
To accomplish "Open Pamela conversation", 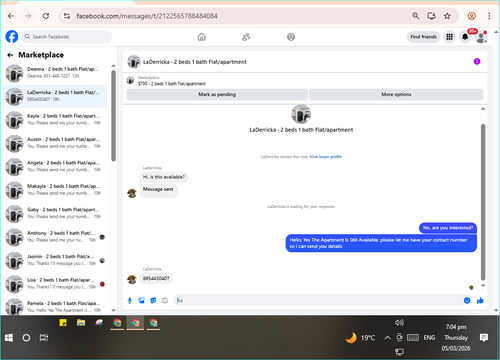I will coord(56,306).
